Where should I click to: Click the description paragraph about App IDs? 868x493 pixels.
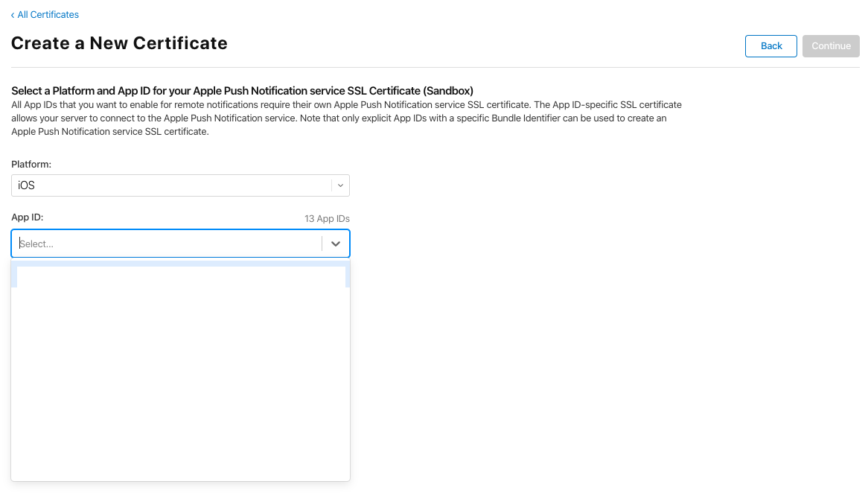(347, 118)
